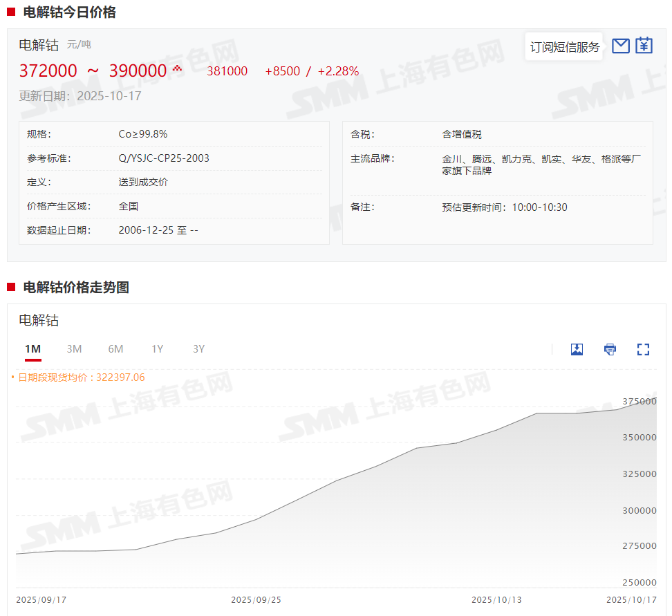
Task: Show the 3Y price trend
Action: pyautogui.click(x=199, y=349)
